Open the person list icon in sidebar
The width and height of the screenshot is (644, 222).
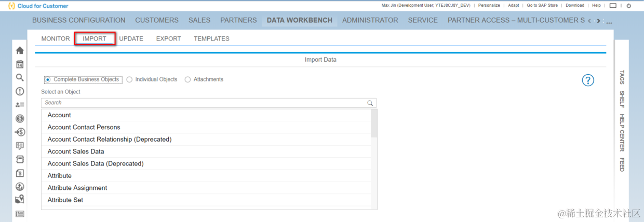[20, 105]
